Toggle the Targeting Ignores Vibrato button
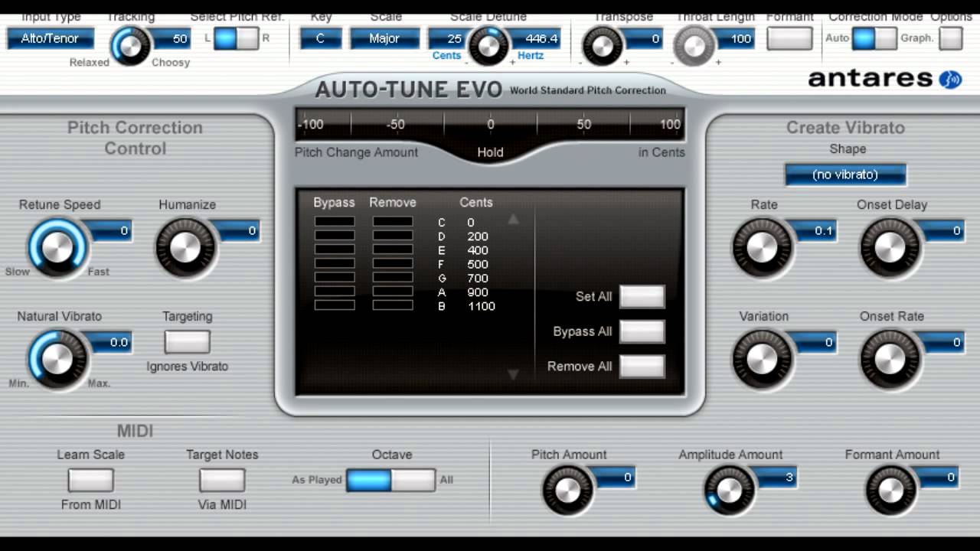 point(188,341)
